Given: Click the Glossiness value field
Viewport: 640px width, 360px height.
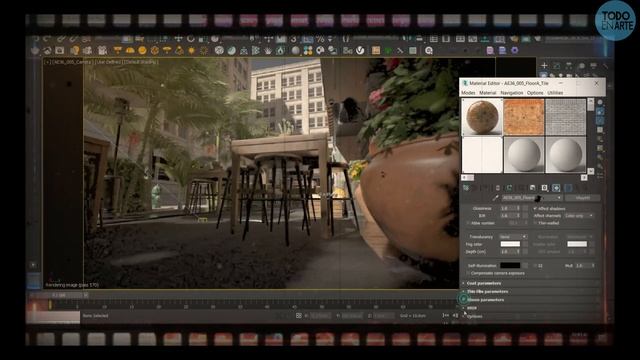Looking at the screenshot, I should (508, 209).
